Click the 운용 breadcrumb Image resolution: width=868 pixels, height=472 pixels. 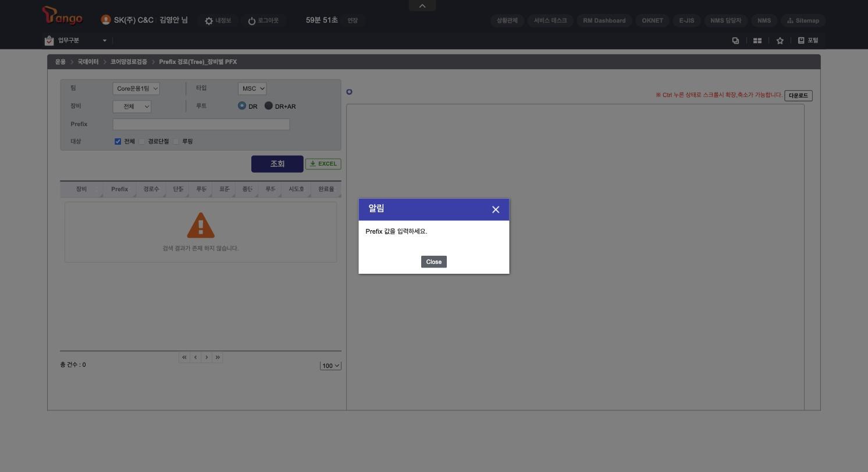(x=61, y=62)
